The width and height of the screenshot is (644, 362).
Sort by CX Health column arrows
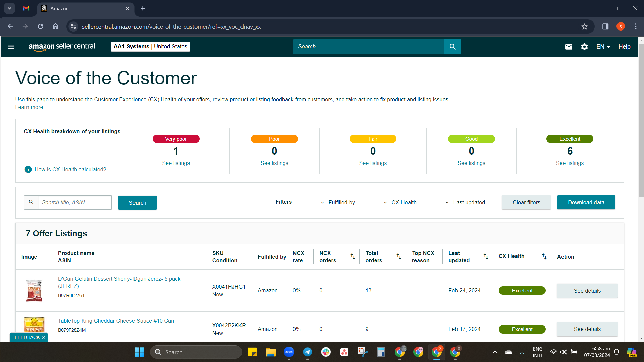tap(544, 257)
